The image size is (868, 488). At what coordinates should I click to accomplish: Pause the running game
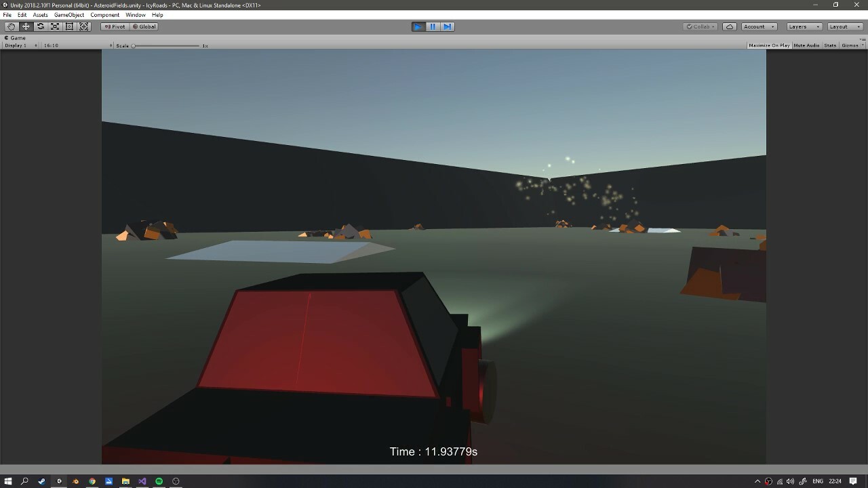coord(433,26)
